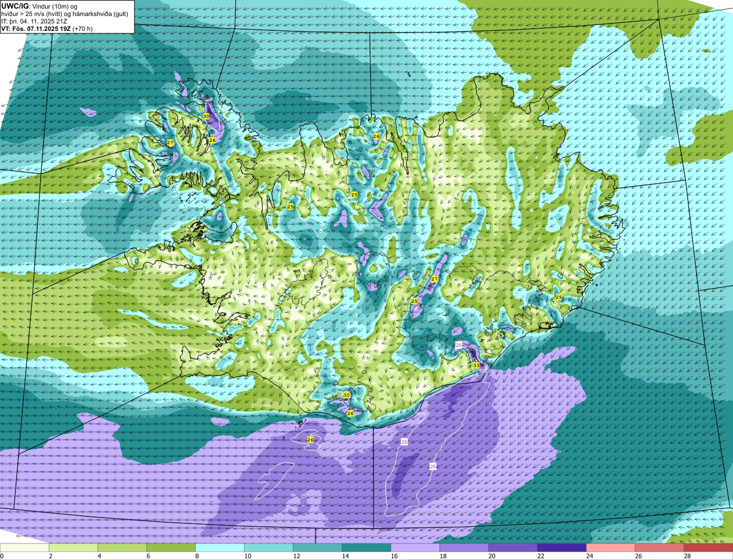Screen dimensions: 733x560
Task: Click legend scale tick label "28"
Action: click(687, 556)
